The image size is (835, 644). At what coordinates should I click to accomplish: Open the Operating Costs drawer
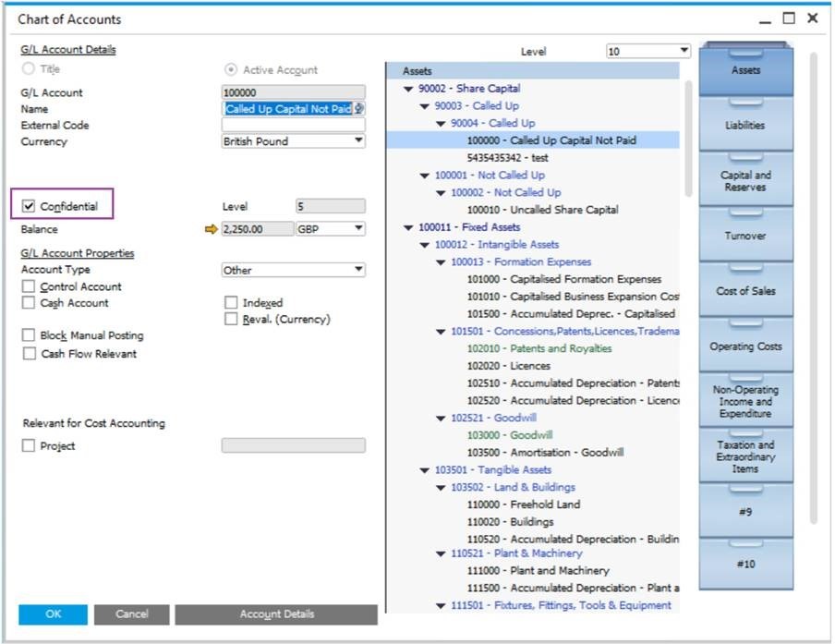coord(745,346)
